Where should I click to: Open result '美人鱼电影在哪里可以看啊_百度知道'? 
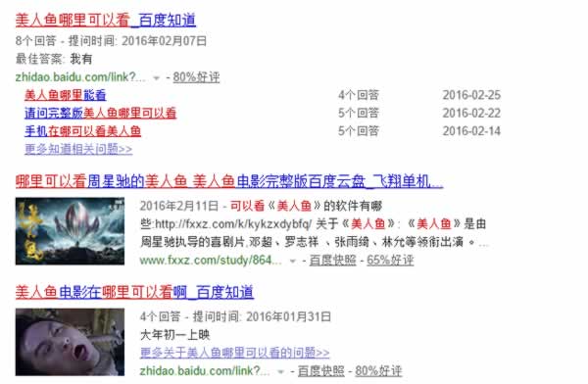(134, 292)
